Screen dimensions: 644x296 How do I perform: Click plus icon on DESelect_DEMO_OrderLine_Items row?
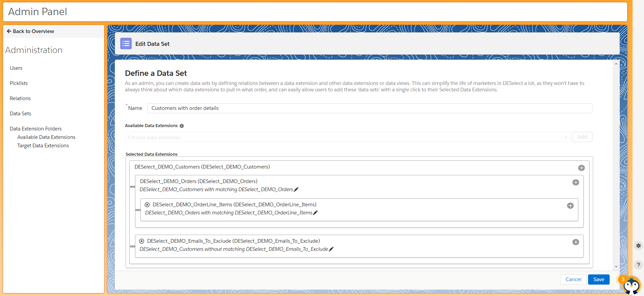(570, 206)
